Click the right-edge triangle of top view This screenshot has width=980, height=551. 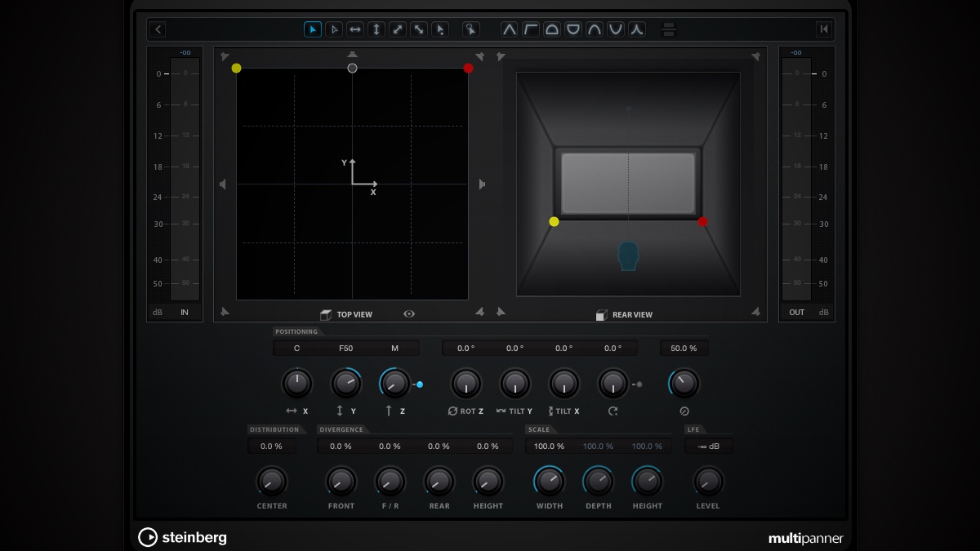click(x=482, y=184)
